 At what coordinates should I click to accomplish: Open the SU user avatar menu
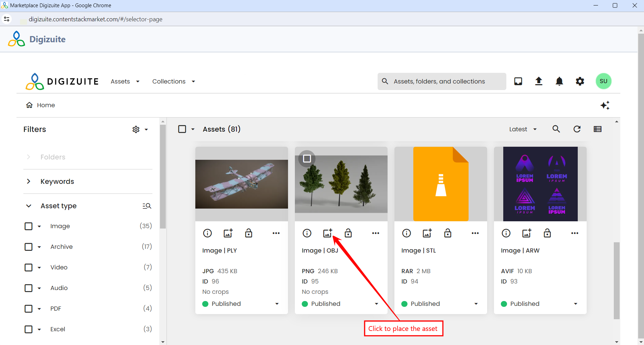click(x=603, y=81)
